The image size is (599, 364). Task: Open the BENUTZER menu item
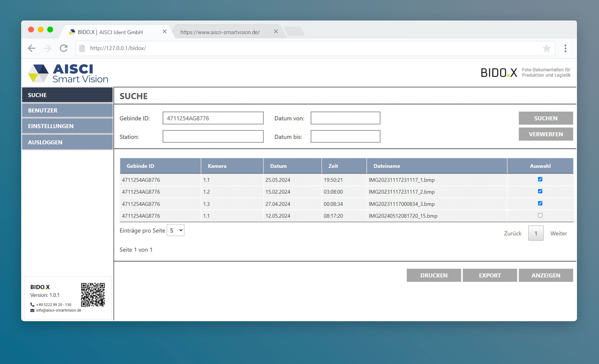[67, 110]
